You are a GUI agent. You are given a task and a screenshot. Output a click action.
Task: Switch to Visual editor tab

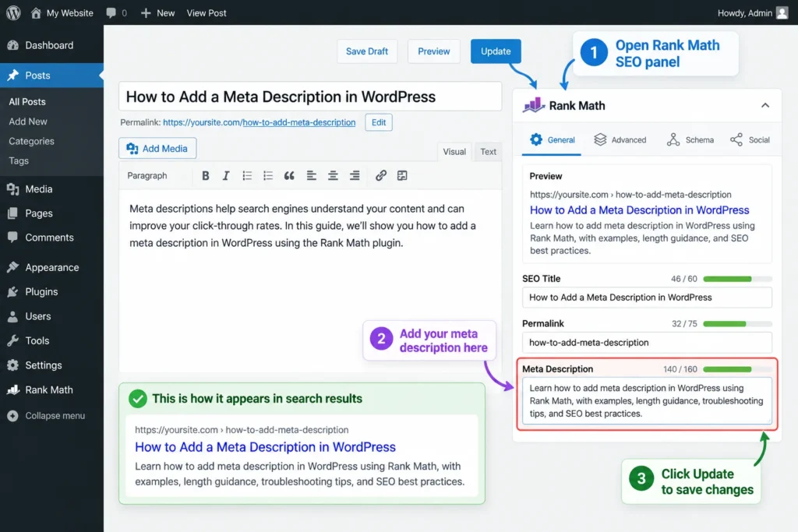(454, 152)
